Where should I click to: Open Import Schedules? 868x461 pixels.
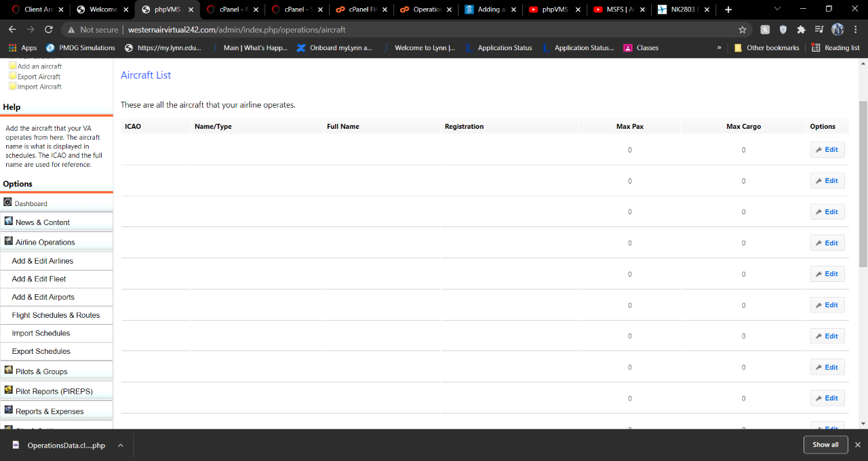tap(56, 334)
